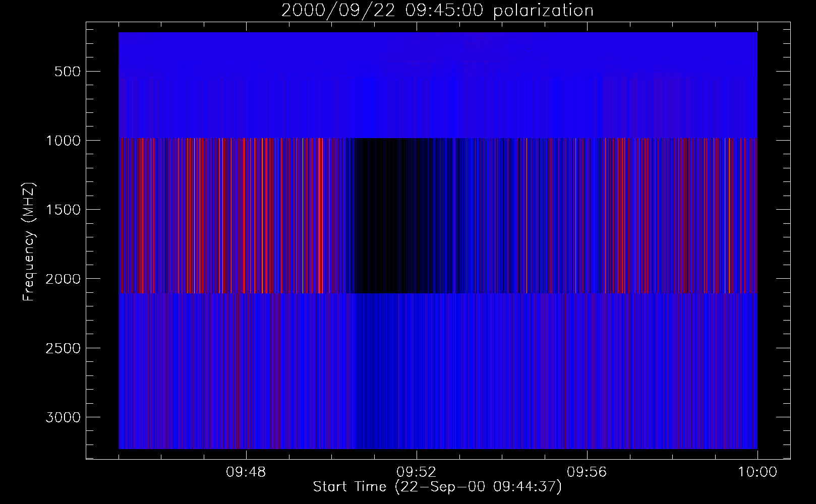Select the 2500 frequency tick label
This screenshot has width=816, height=504.
(63, 348)
